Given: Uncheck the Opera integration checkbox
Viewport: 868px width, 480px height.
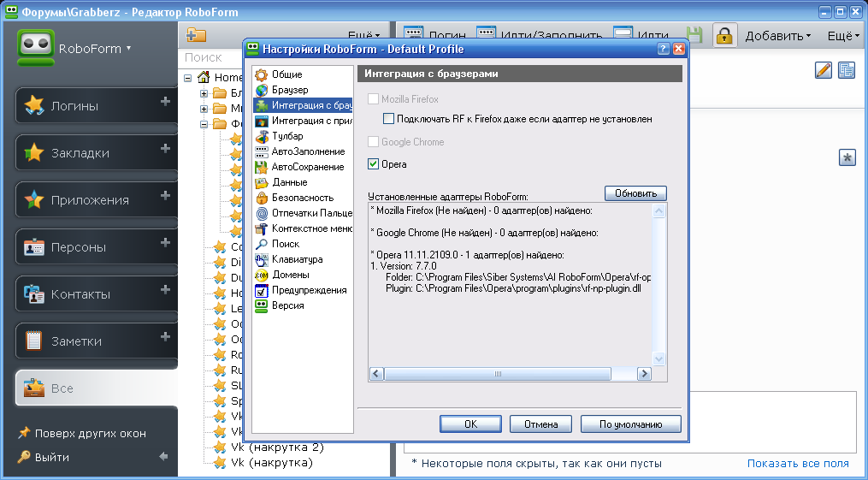Looking at the screenshot, I should click(x=374, y=164).
